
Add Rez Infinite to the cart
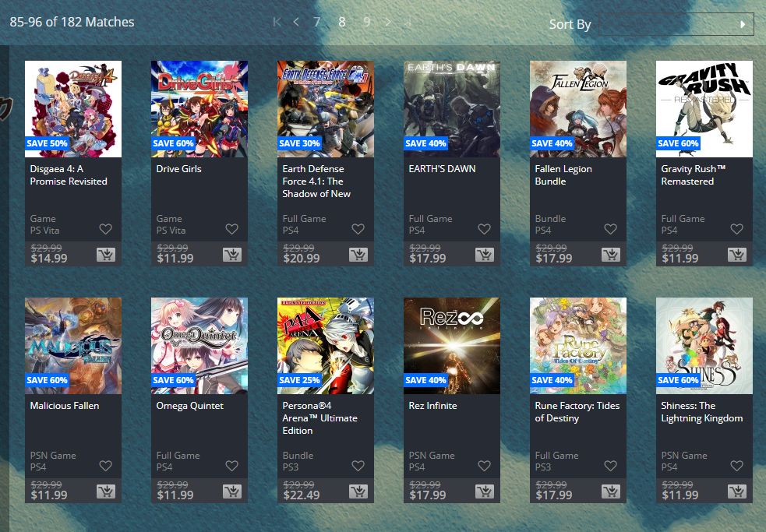coord(484,491)
